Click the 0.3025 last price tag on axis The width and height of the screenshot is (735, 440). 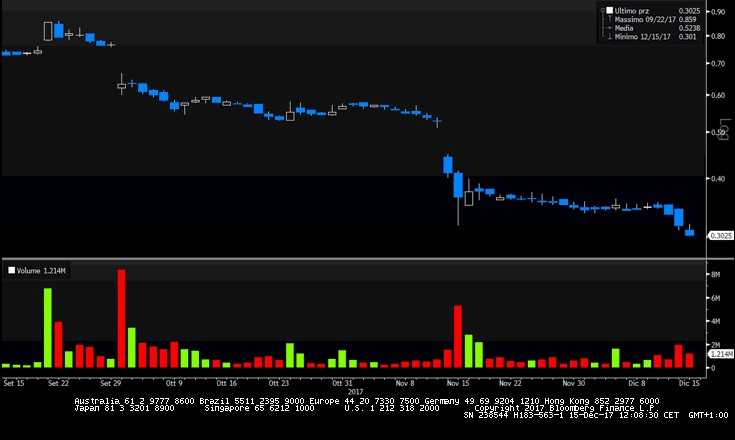tap(721, 236)
